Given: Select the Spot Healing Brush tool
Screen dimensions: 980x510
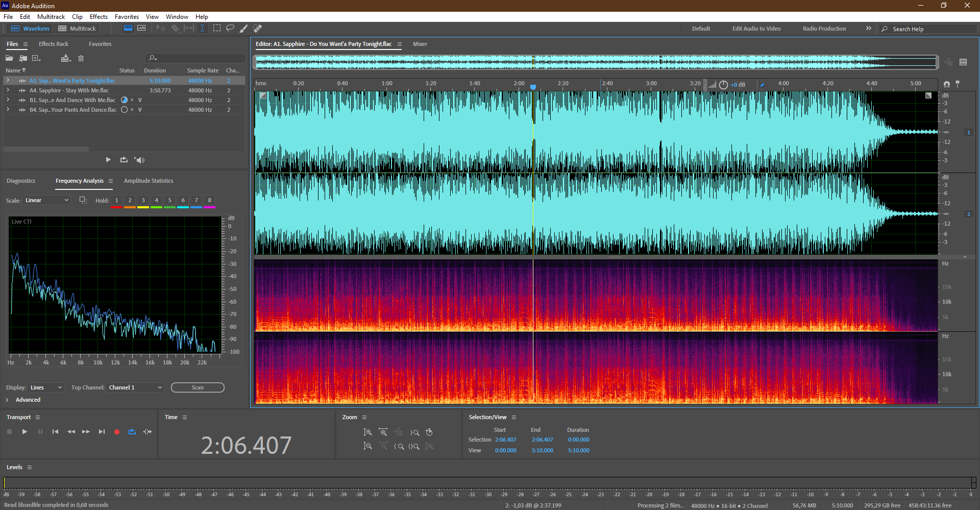Looking at the screenshot, I should [258, 29].
